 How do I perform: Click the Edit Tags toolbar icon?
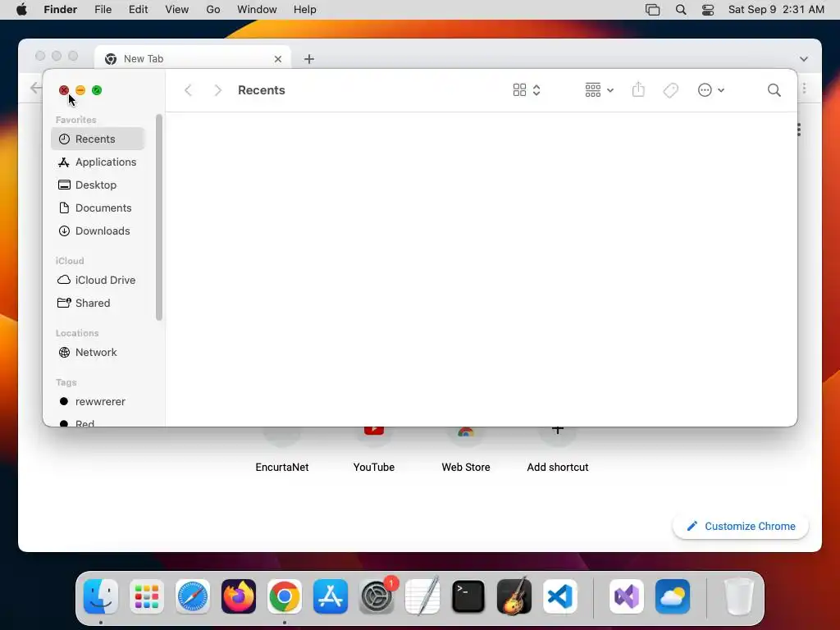tap(671, 90)
